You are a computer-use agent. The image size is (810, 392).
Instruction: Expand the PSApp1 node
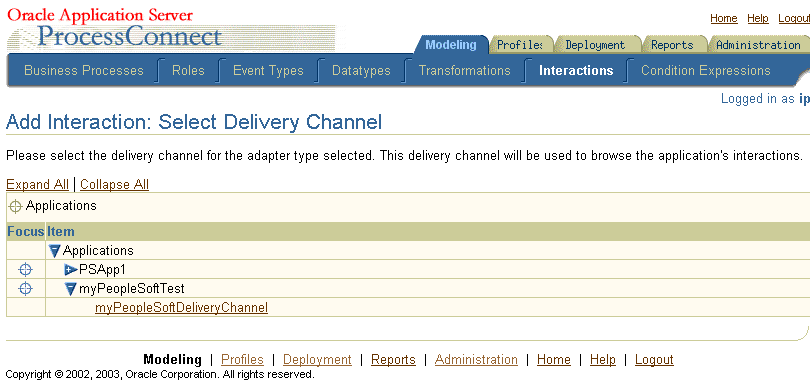[71, 269]
